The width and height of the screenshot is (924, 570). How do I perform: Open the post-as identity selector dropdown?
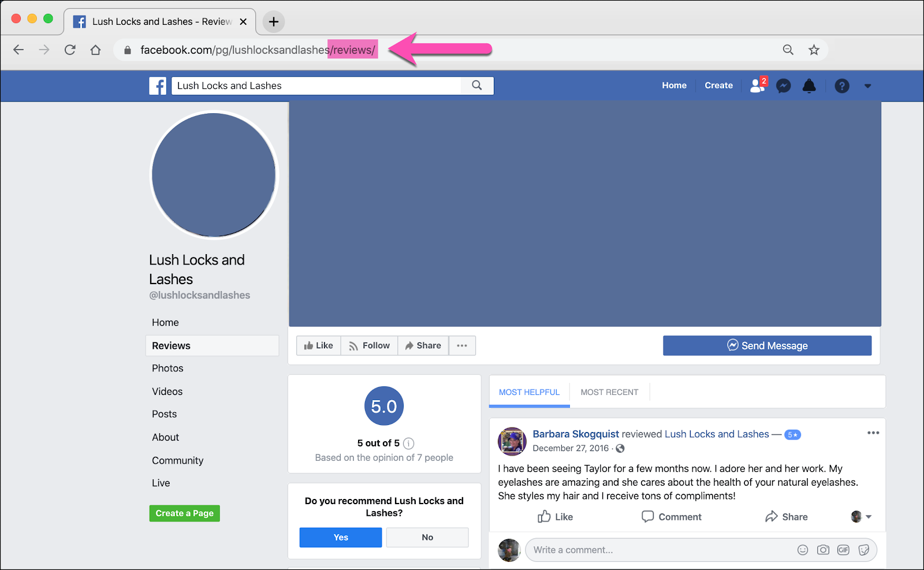point(862,517)
